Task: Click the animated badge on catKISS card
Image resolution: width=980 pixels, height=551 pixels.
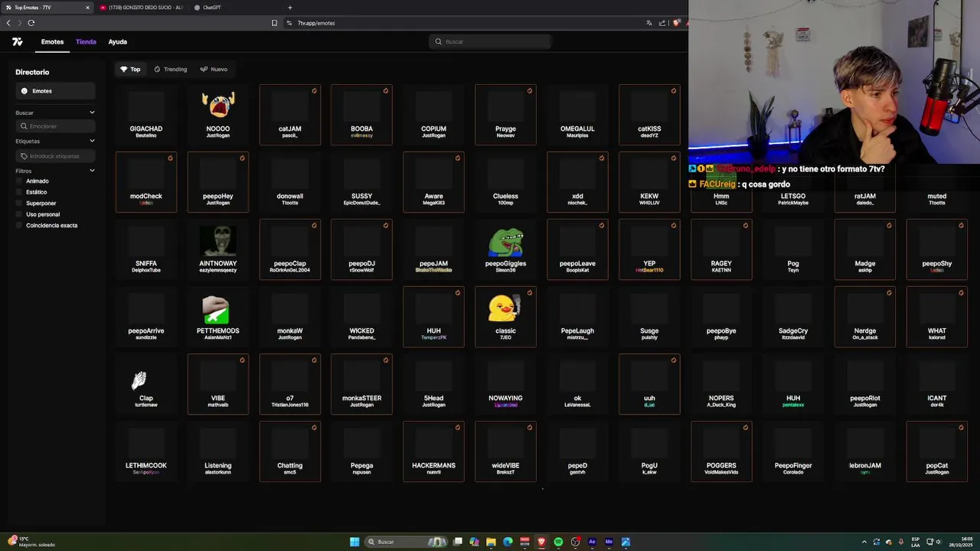Action: 674,91
